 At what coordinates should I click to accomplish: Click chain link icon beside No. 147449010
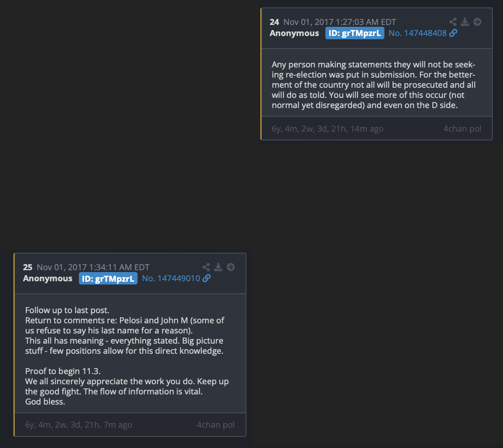click(207, 278)
